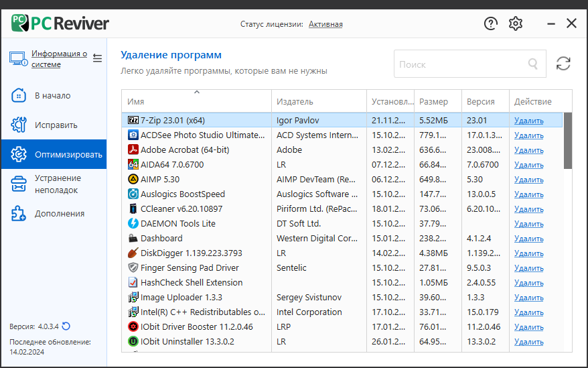The width and height of the screenshot is (588, 368).
Task: Collapse sidebar with hamburger menu icon
Action: point(98,58)
